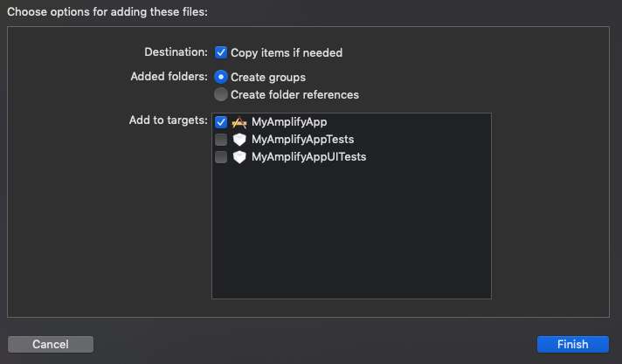Click the Cancel button
Screen dimensions: 622x364
[x=51, y=344]
